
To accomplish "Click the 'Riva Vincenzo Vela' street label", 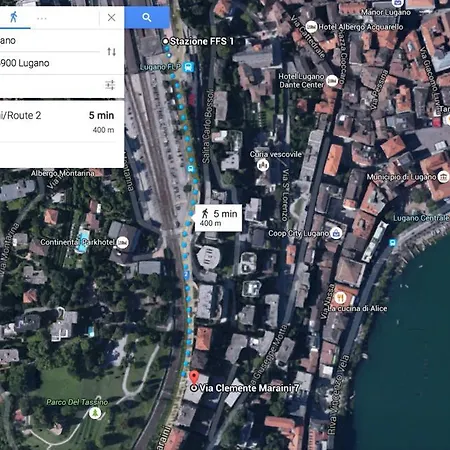I will 338,395.
